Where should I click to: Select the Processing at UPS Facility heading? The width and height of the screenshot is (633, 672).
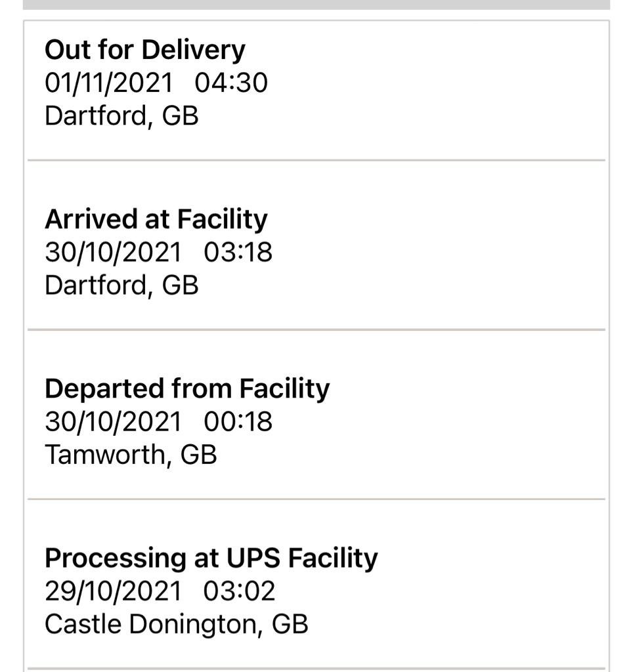(211, 558)
